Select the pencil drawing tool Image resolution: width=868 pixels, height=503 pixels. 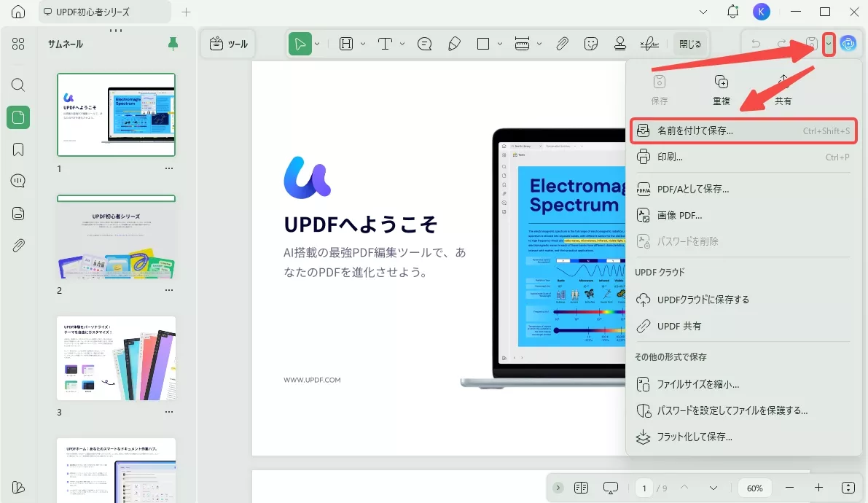(454, 44)
